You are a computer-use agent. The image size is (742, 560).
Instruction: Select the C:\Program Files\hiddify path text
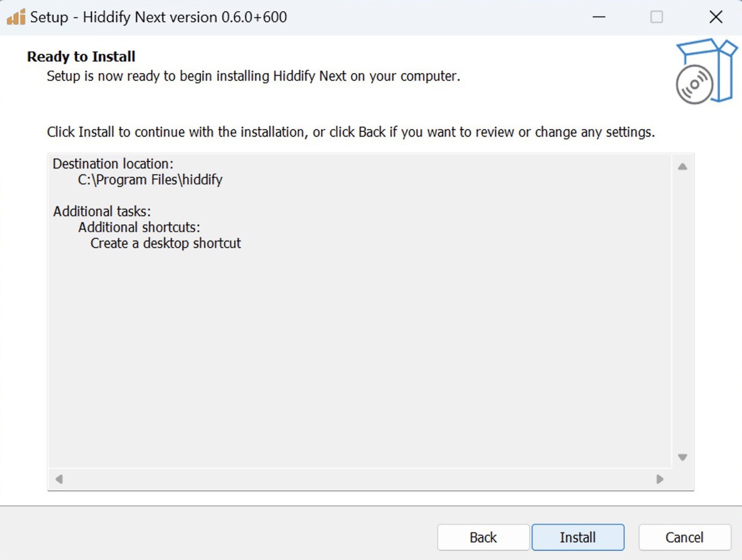tap(150, 180)
